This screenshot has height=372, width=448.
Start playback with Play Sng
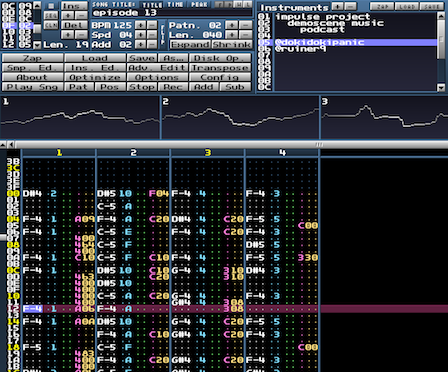point(32,87)
